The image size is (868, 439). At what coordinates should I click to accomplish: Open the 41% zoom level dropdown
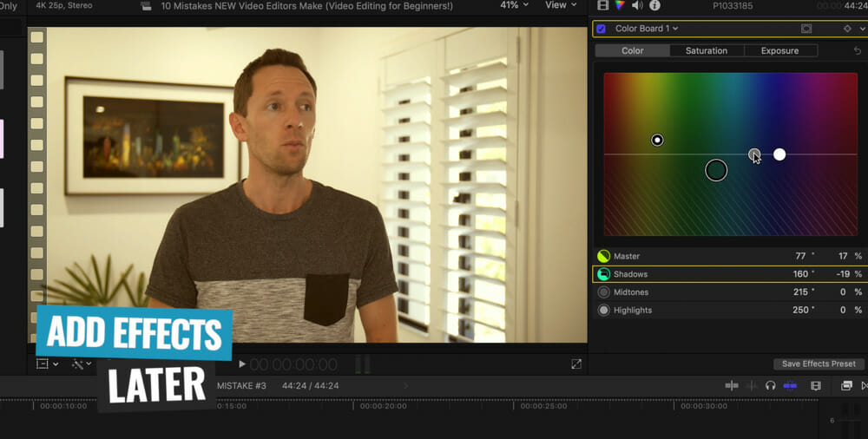coord(514,5)
